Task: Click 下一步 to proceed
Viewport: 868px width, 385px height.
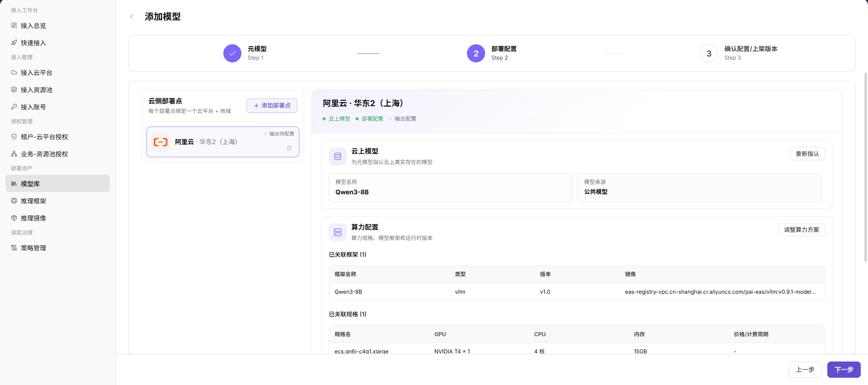Action: pos(844,370)
